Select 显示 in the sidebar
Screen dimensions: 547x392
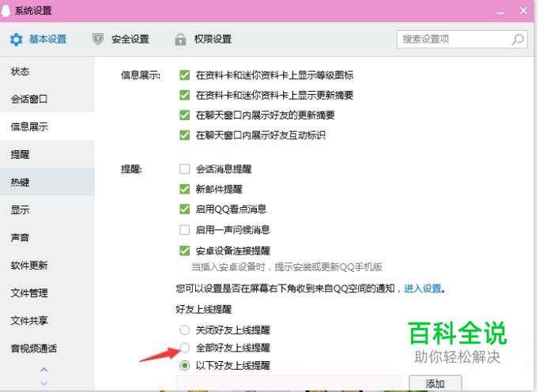click(x=47, y=209)
